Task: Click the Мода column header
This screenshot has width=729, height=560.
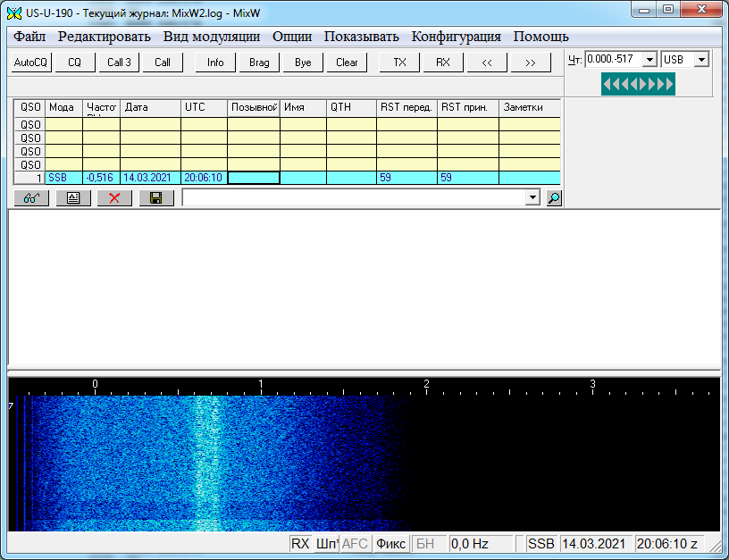Action: point(63,107)
